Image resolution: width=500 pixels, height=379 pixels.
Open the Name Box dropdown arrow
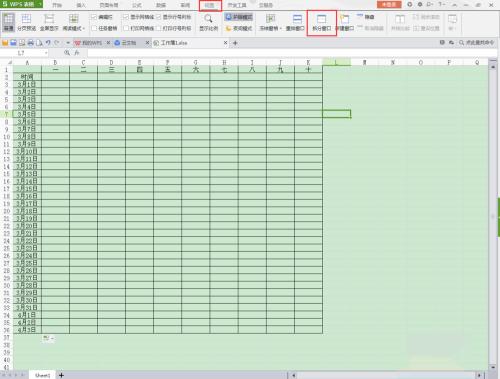pos(46,53)
